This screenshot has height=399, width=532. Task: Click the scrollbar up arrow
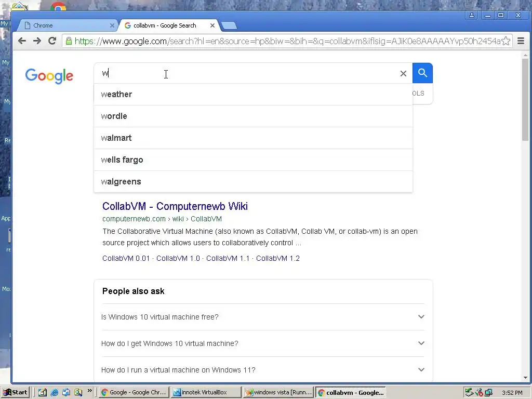[x=525, y=55]
